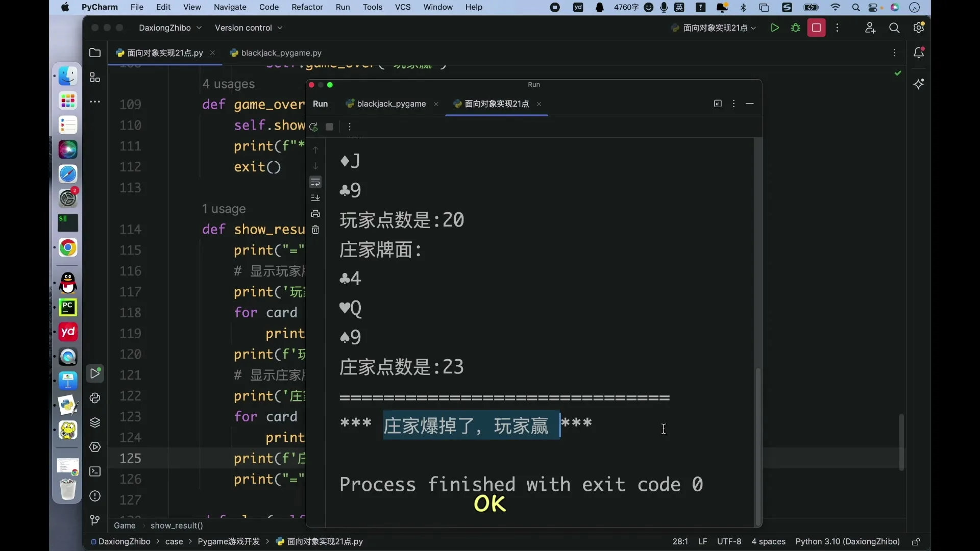Click scroll to end in Run console
The width and height of the screenshot is (980, 551).
coord(315,198)
